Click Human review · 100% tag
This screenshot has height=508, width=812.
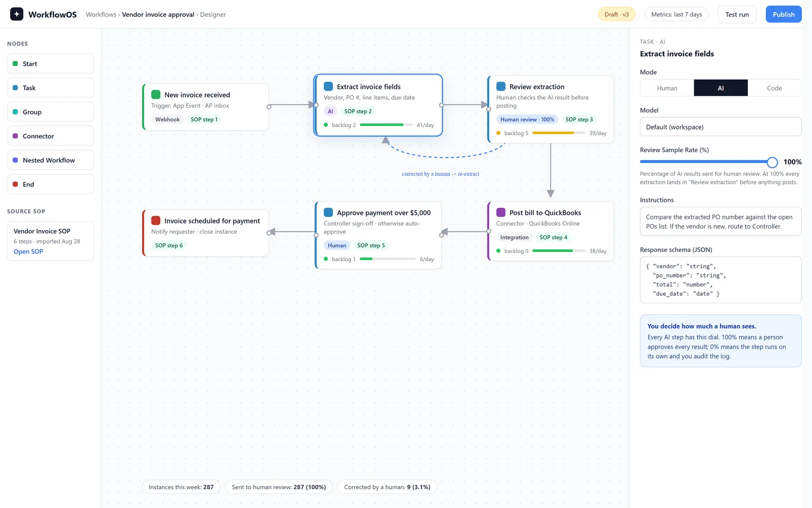[x=527, y=119]
